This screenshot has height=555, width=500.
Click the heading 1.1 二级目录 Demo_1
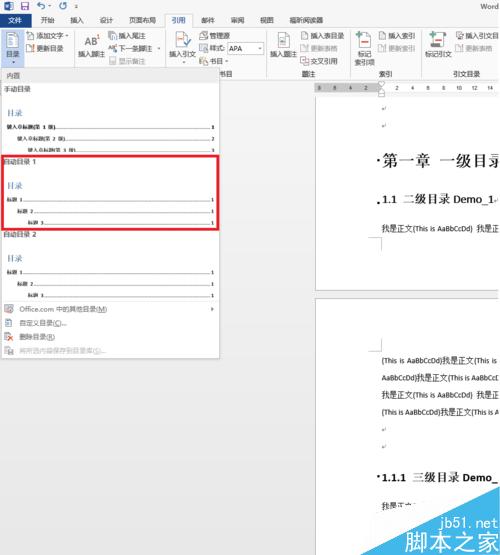[x=437, y=199]
